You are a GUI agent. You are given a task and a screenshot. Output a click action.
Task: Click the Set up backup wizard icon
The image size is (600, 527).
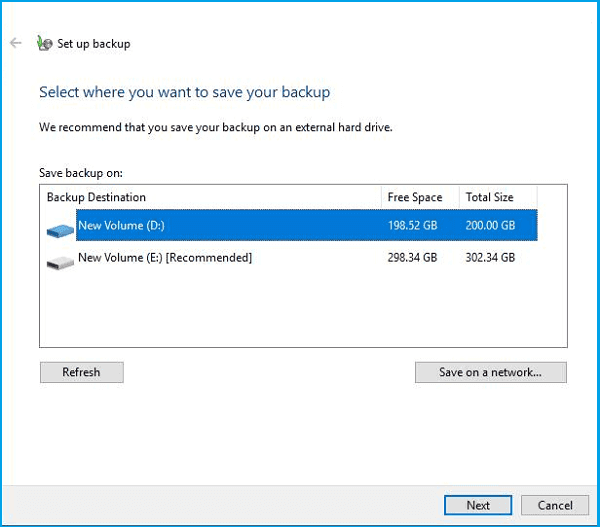(44, 43)
